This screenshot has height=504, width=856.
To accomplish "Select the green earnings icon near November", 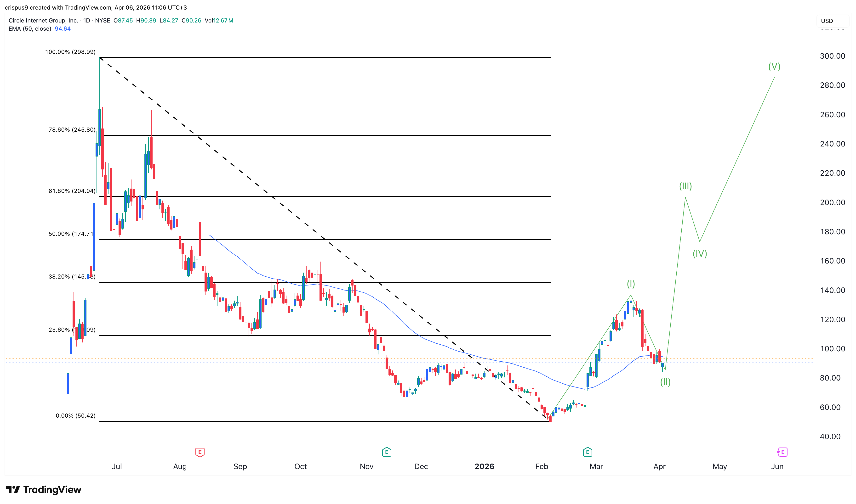I will (x=386, y=452).
